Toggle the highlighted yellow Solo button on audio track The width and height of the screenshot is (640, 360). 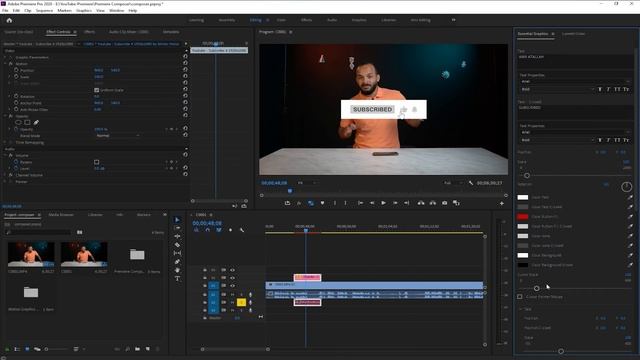coord(242,302)
